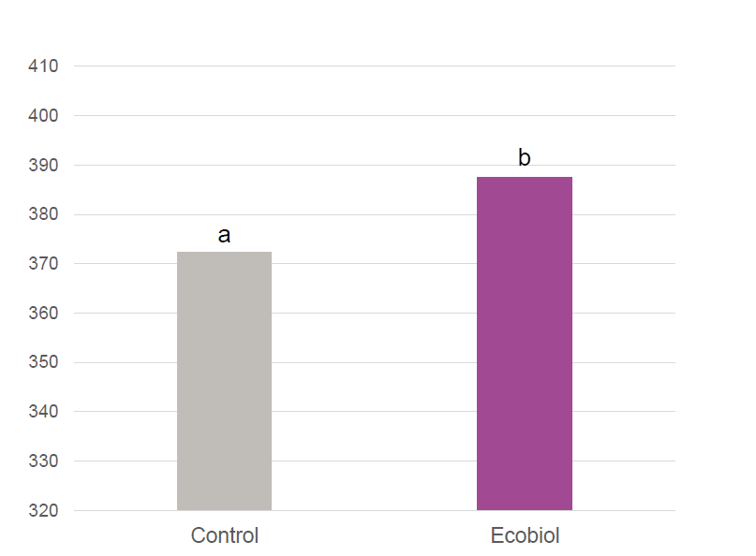756x556 pixels.
Task: Select the 400 gridline between the bars
Action: (x=375, y=116)
